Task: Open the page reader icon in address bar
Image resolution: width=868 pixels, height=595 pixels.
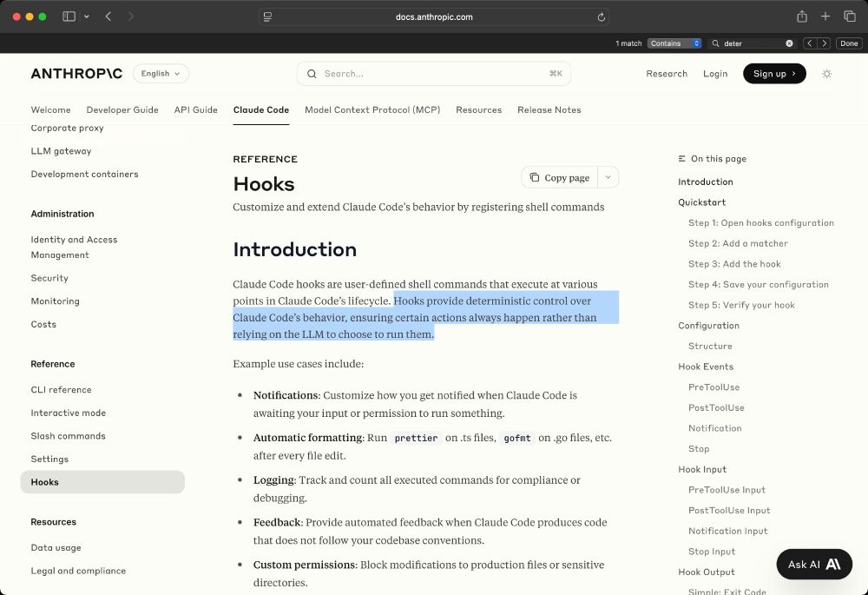Action: [x=267, y=17]
